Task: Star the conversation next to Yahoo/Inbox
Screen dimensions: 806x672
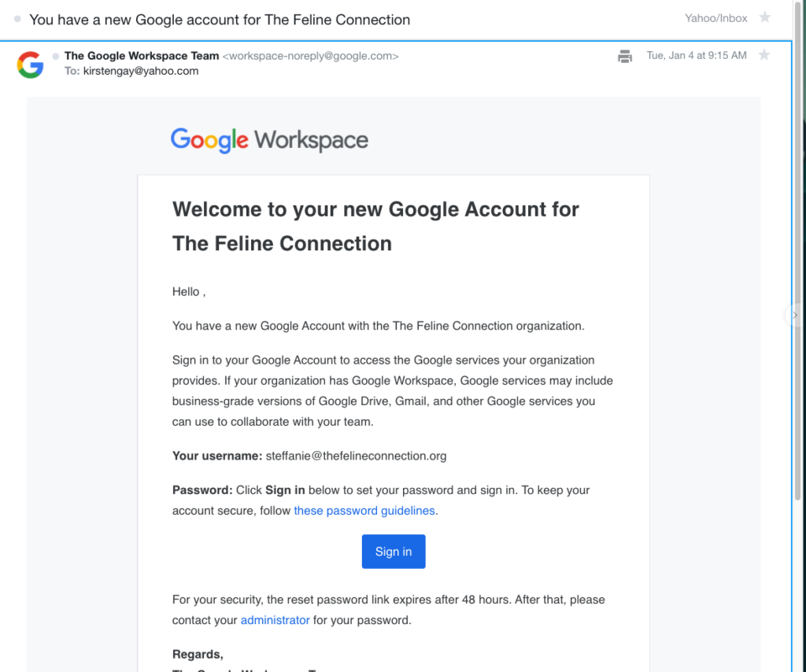Action: coord(764,17)
